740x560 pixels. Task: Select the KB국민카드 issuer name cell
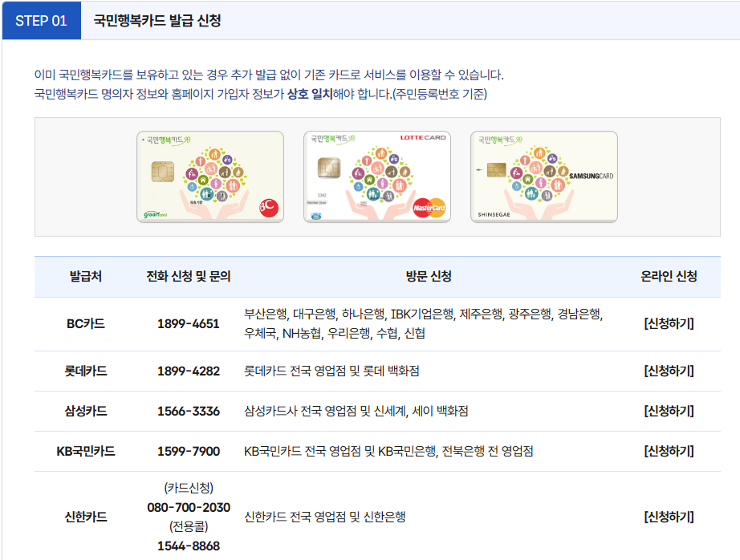click(85, 451)
